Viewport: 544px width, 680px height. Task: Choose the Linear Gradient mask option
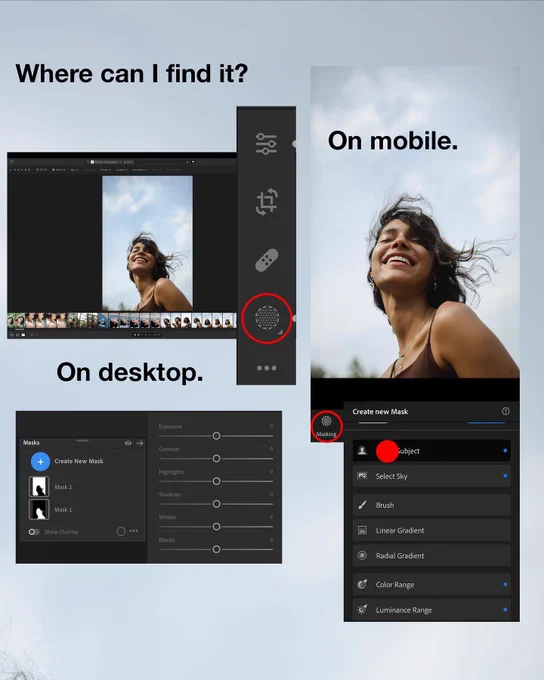pos(432,530)
